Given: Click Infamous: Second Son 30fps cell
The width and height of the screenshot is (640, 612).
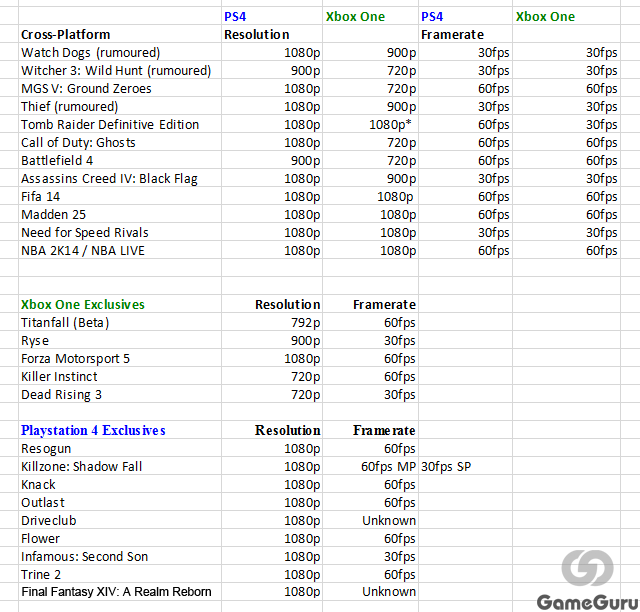Looking at the screenshot, I should coord(370,556).
